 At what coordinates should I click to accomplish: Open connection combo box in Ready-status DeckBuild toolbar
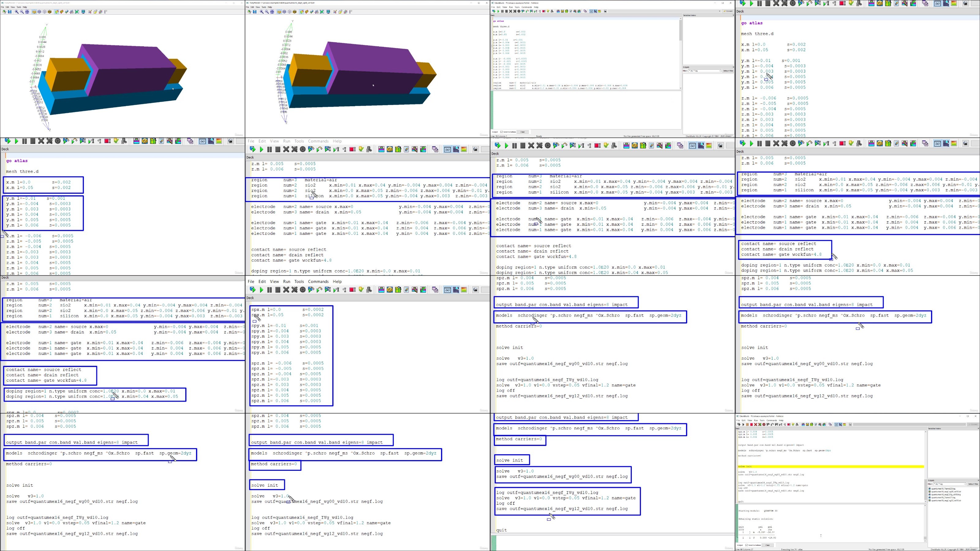(665, 11)
